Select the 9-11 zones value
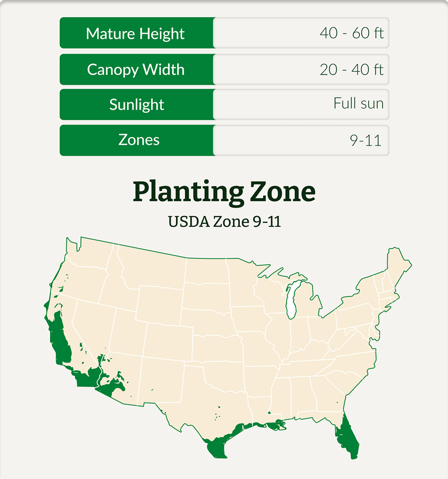448x479 pixels. [x=365, y=140]
